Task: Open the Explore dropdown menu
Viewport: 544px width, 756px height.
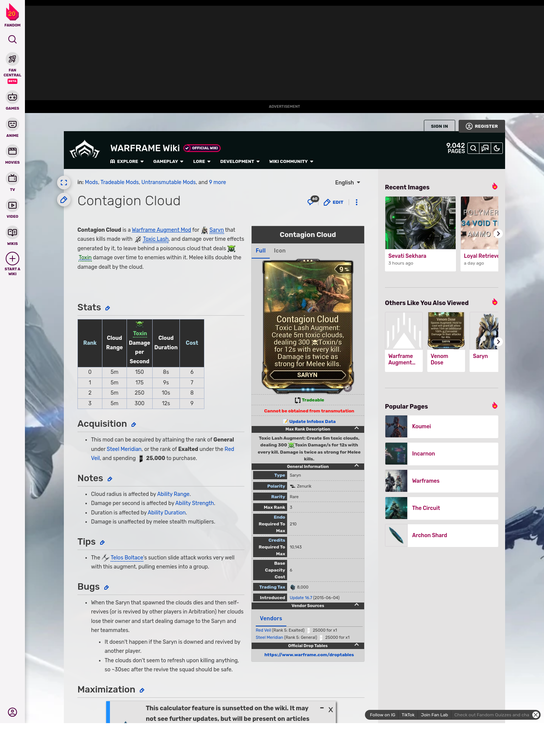Action: [x=127, y=161]
